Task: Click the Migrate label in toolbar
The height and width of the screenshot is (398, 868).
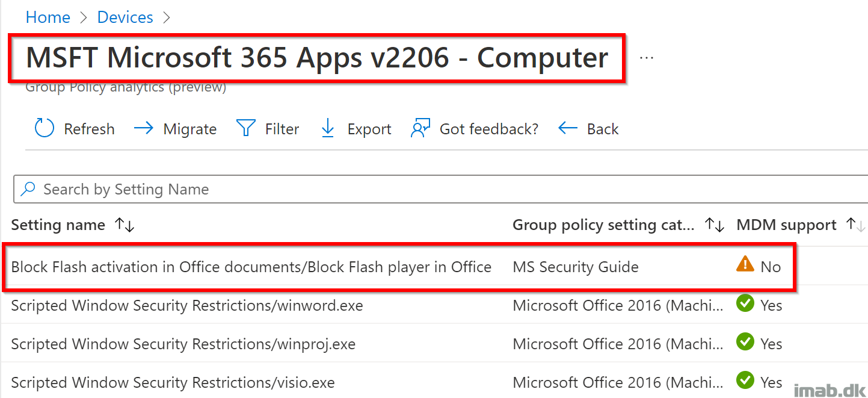Action: pyautogui.click(x=190, y=129)
